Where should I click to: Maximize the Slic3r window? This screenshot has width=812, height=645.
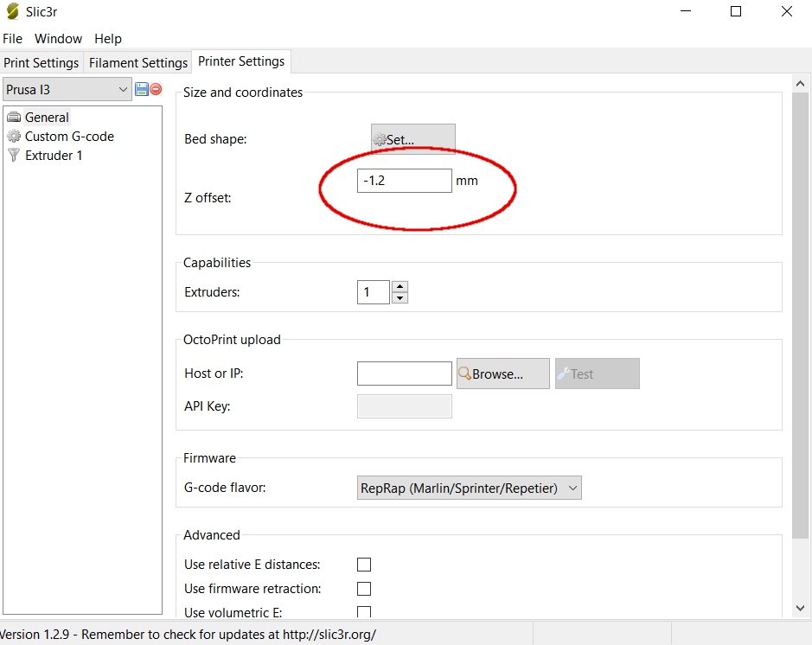[x=736, y=11]
